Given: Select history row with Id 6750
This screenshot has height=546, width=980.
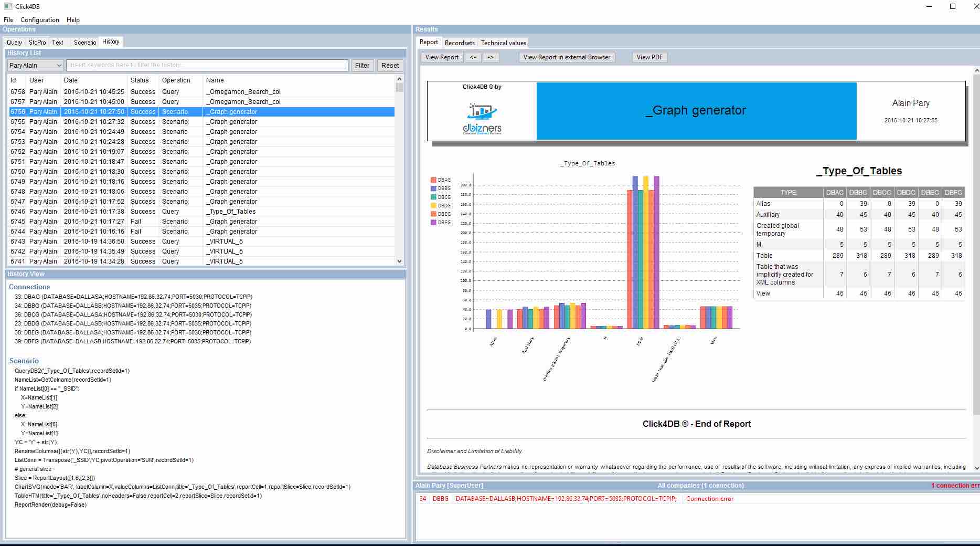Looking at the screenshot, I should 202,172.
